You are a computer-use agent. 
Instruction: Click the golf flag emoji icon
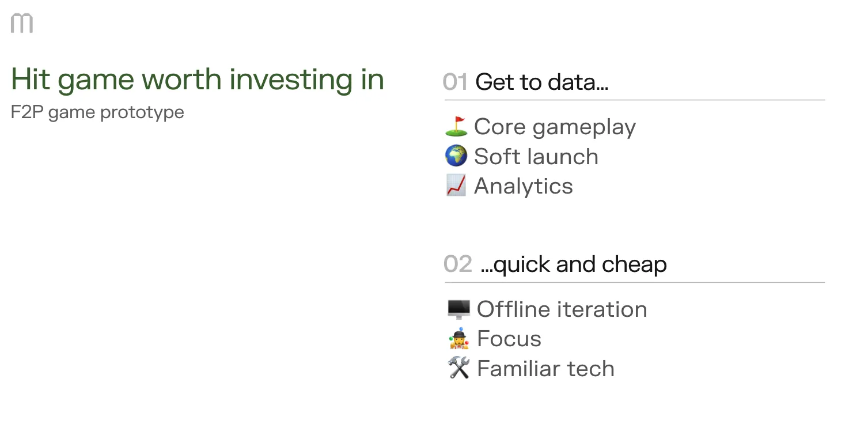(456, 127)
